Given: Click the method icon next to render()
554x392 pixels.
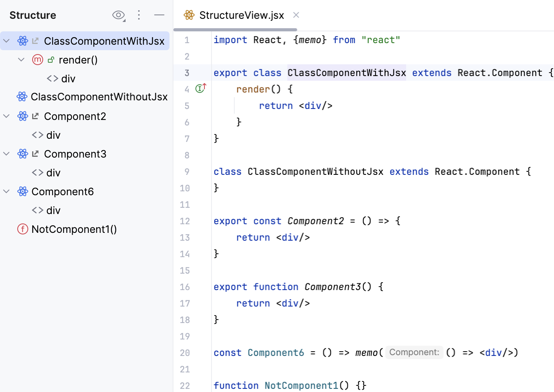Looking at the screenshot, I should click(37, 60).
